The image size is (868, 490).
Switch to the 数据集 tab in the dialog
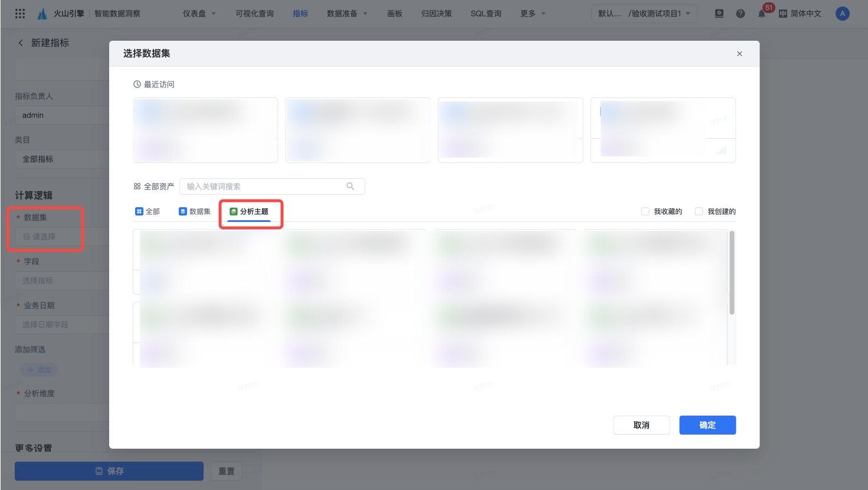(195, 211)
